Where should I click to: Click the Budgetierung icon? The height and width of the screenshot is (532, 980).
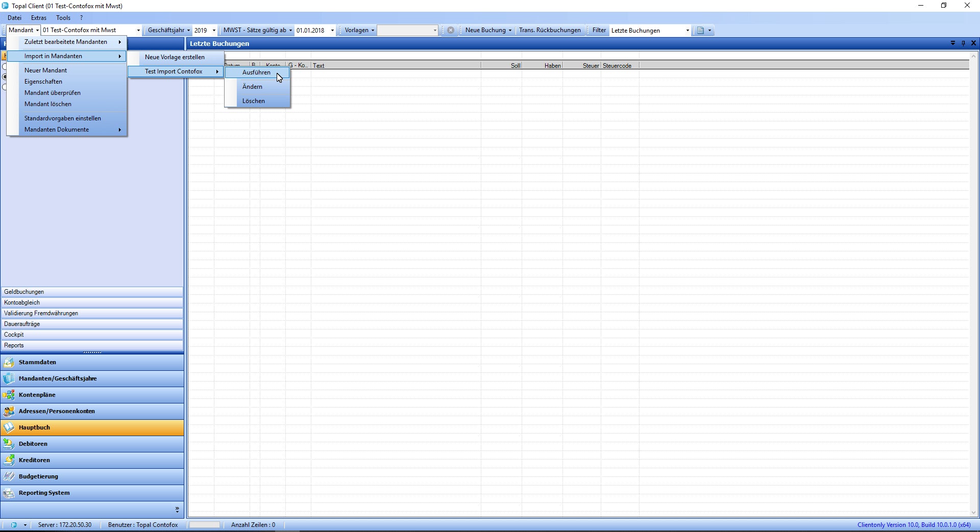pyautogui.click(x=9, y=476)
